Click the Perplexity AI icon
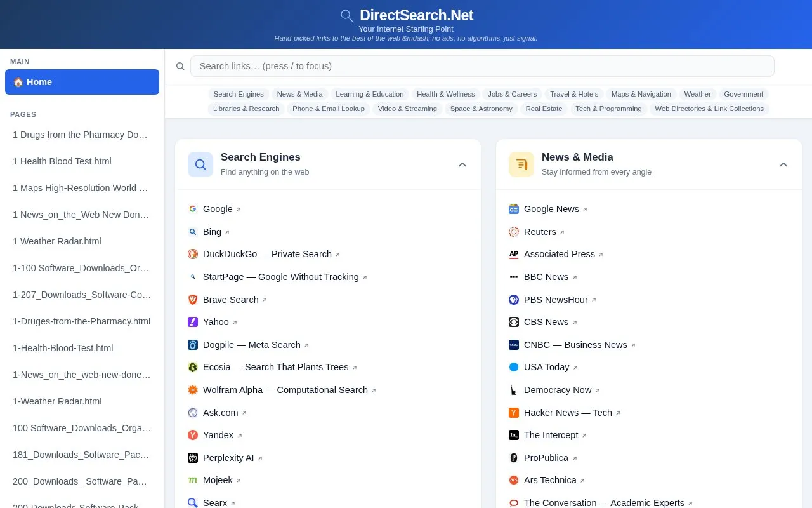812x508 pixels. pyautogui.click(x=193, y=458)
